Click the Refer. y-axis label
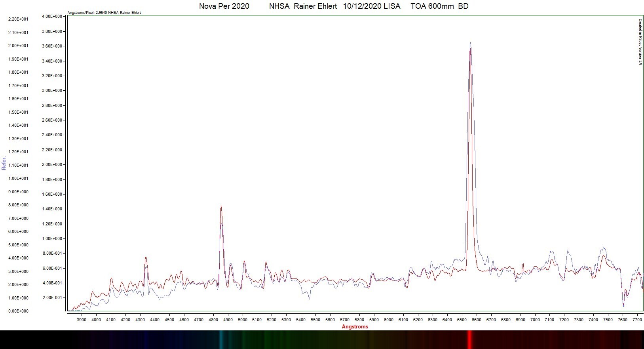The width and height of the screenshot is (644, 349). [4, 163]
